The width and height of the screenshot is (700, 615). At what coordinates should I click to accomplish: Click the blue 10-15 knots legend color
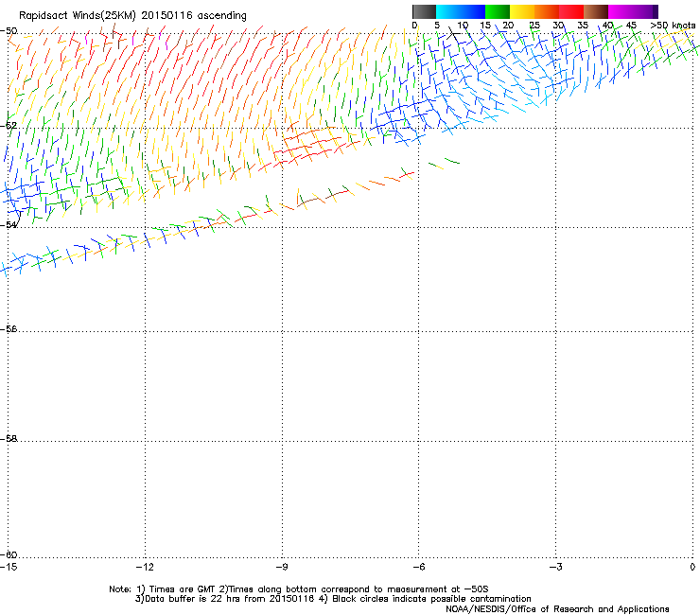click(473, 11)
